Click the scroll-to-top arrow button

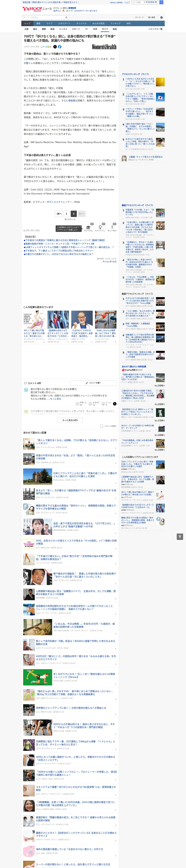[180, 537]
